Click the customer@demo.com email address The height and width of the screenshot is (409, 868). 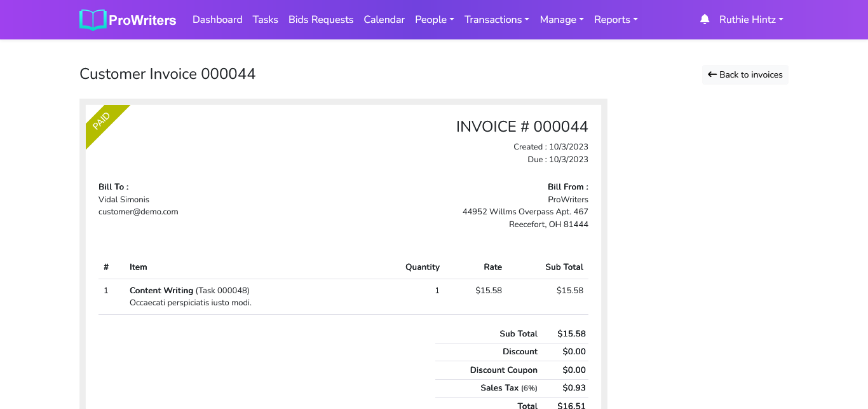[x=138, y=212]
